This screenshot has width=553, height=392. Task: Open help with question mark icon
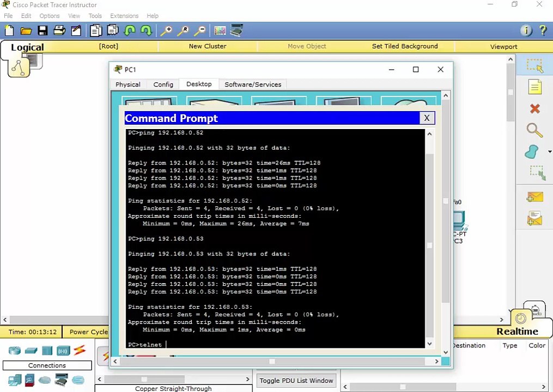(543, 30)
